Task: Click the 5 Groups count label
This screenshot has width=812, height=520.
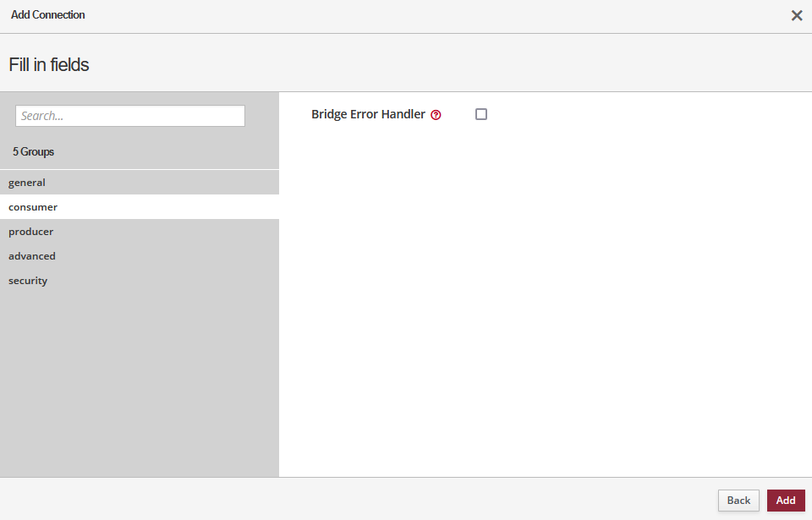Action: click(33, 152)
